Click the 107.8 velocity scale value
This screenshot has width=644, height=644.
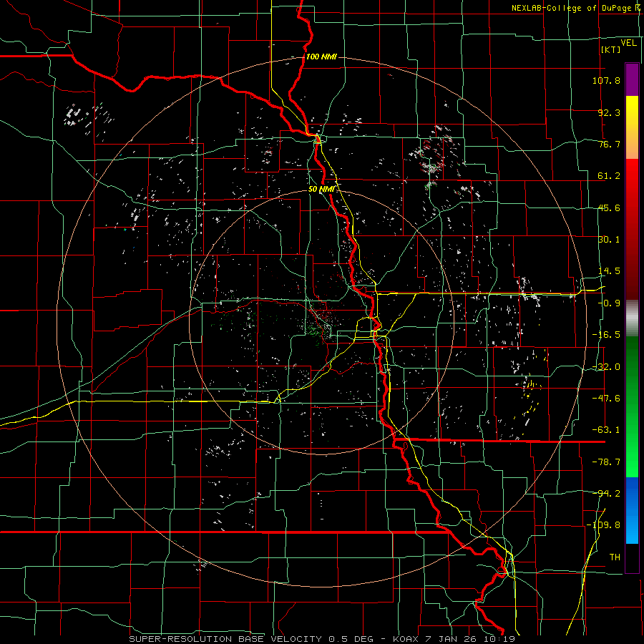click(606, 80)
